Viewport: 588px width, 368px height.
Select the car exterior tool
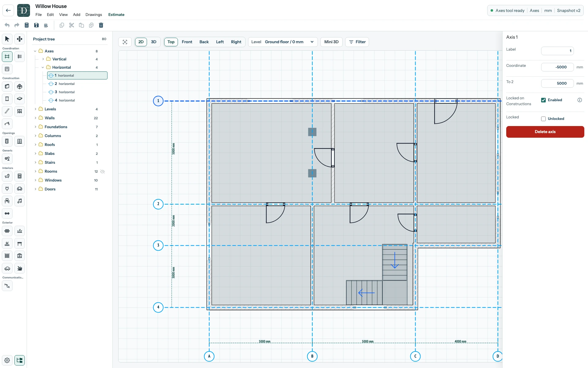tap(7, 268)
